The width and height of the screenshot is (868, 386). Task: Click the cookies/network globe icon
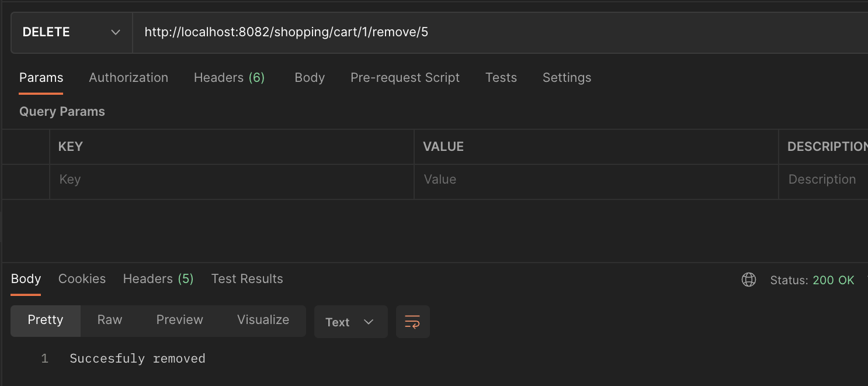pyautogui.click(x=749, y=280)
